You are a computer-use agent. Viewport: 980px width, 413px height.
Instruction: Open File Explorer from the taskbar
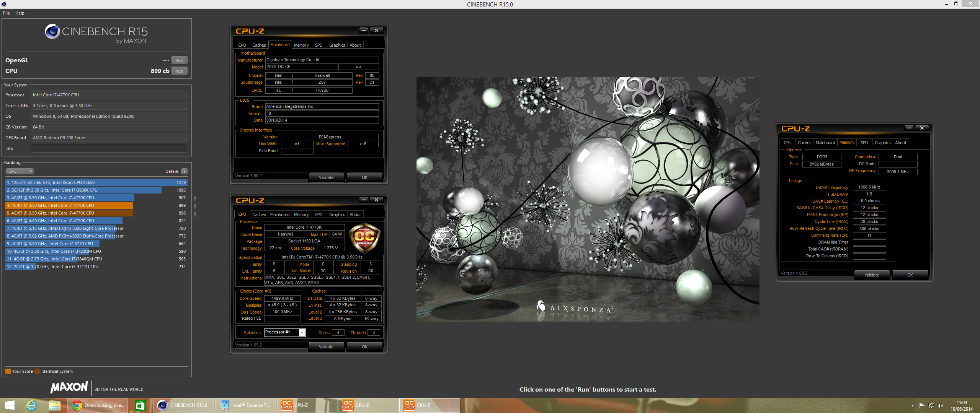tap(54, 405)
